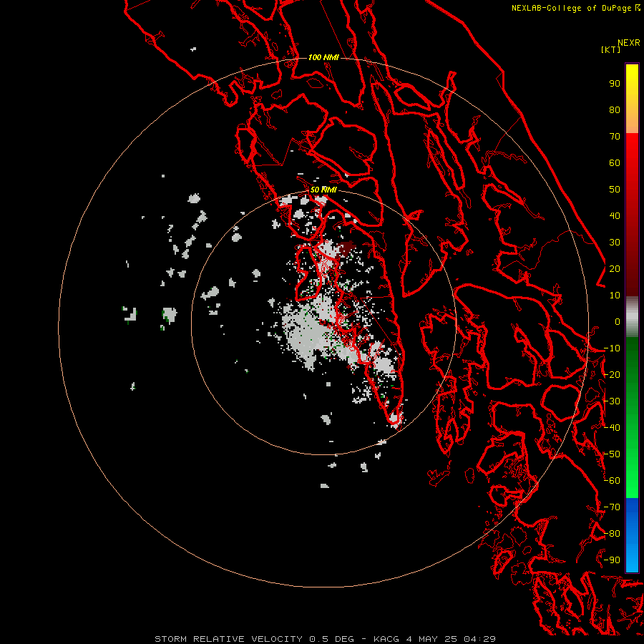644x644 pixels.
Task: Click the 30 value on velocity scale
Action: point(615,243)
